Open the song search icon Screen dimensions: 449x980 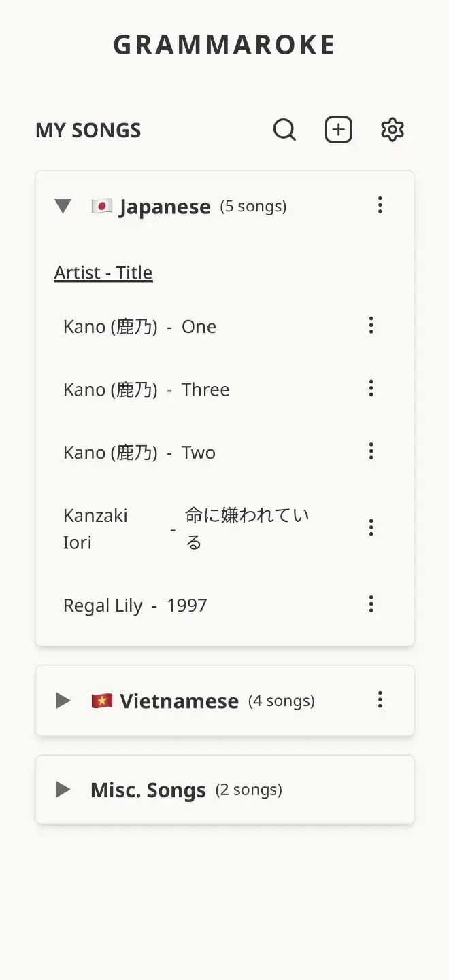[284, 129]
